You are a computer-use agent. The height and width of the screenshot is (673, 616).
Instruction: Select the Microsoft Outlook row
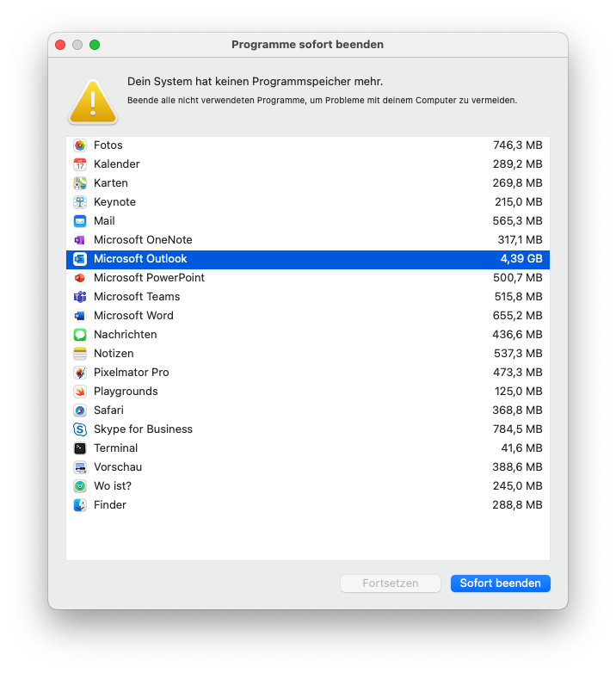307,259
